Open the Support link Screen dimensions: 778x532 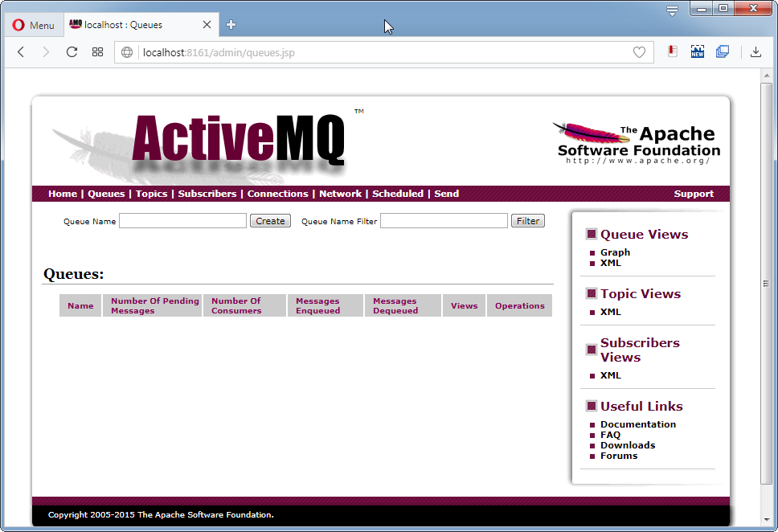coord(694,194)
